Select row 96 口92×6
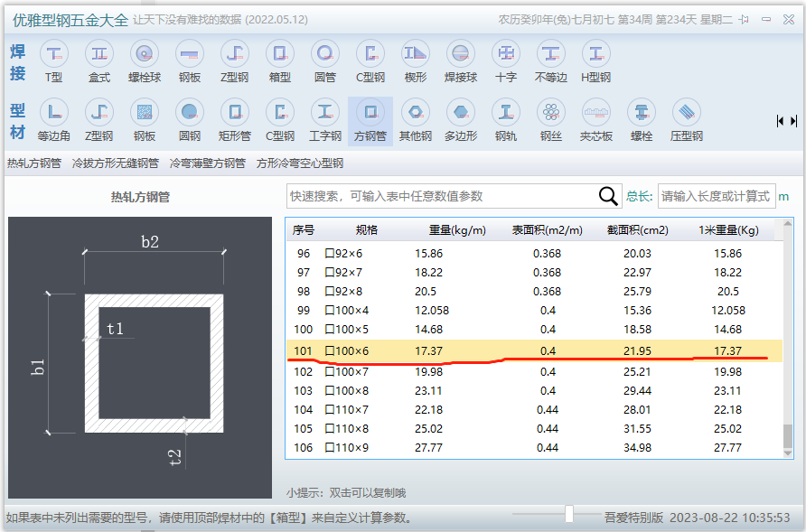Screen dimensions: 806x532 (535, 254)
